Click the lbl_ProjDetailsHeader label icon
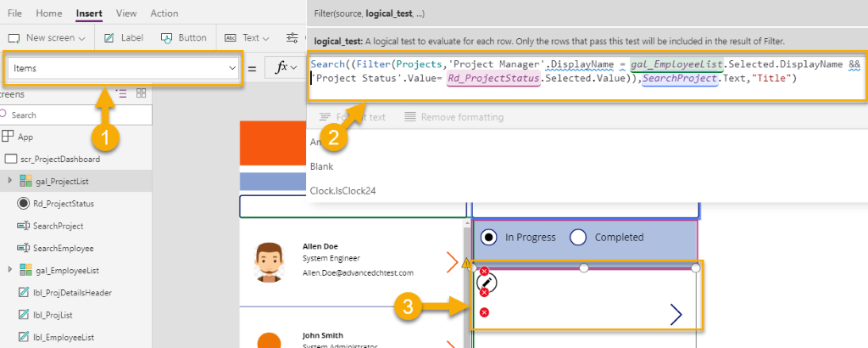 23,292
